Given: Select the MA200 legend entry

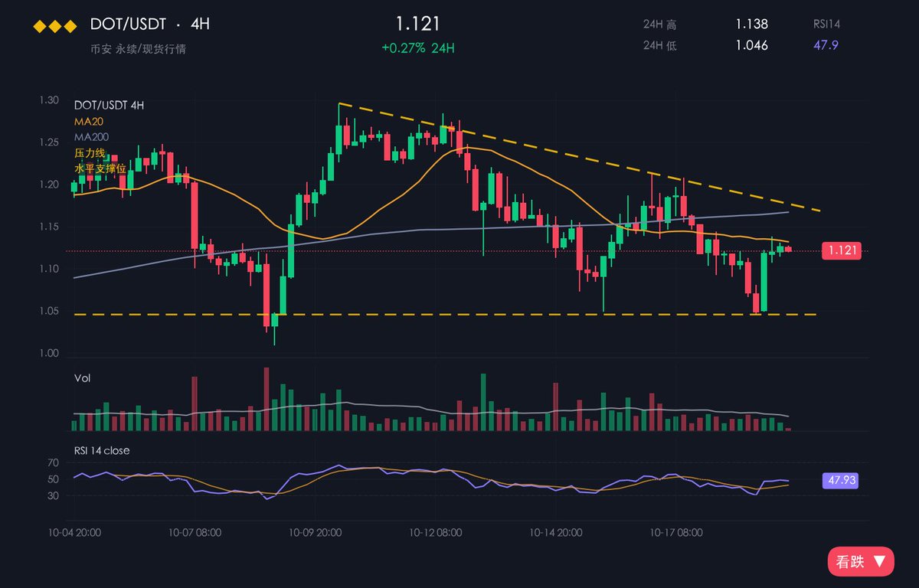Looking at the screenshot, I should click(91, 136).
